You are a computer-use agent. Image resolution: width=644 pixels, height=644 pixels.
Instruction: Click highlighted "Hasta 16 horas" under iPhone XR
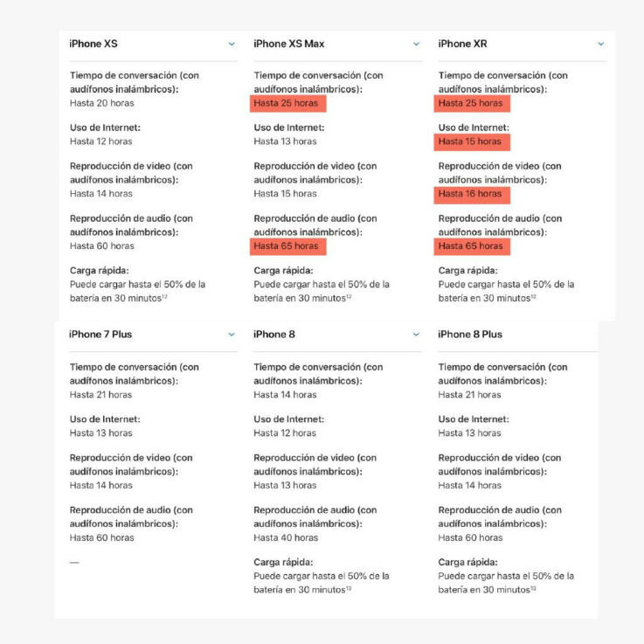coord(470,194)
